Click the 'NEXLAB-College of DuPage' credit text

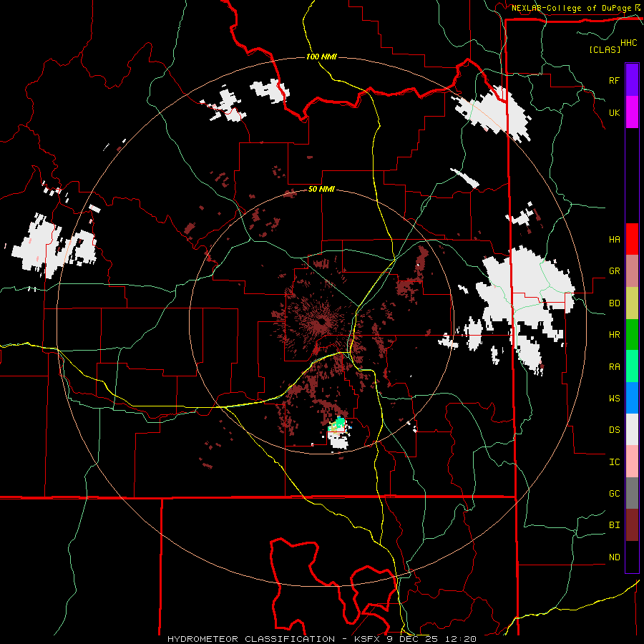pos(571,8)
